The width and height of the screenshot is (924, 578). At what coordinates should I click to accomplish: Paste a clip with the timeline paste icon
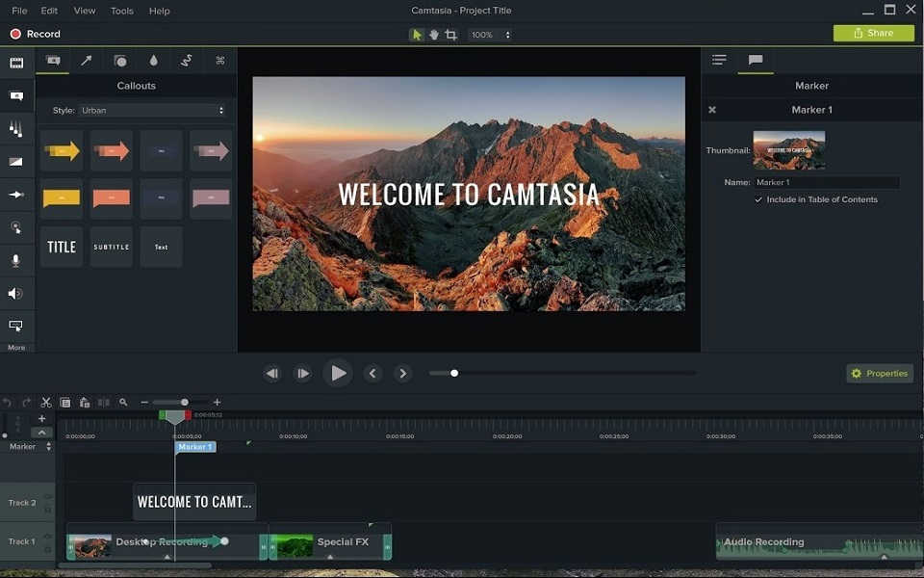coord(85,403)
